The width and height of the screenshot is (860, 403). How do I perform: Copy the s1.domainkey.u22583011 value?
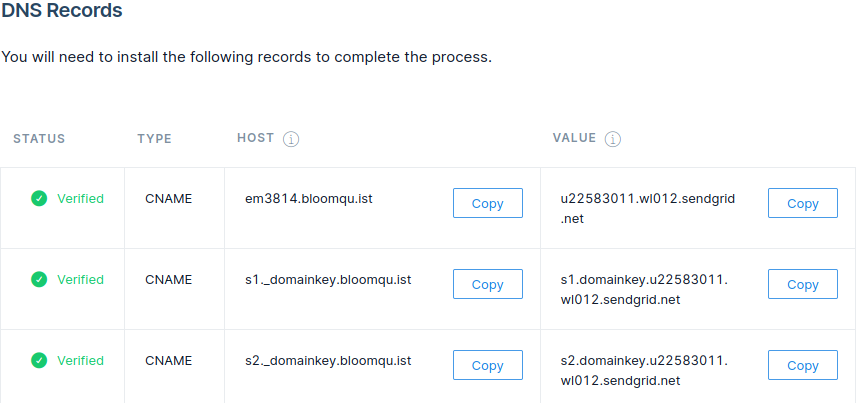802,284
